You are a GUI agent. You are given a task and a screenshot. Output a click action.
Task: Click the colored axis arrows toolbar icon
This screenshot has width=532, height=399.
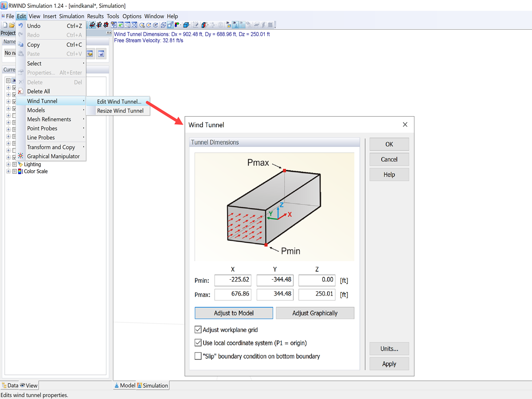click(177, 25)
